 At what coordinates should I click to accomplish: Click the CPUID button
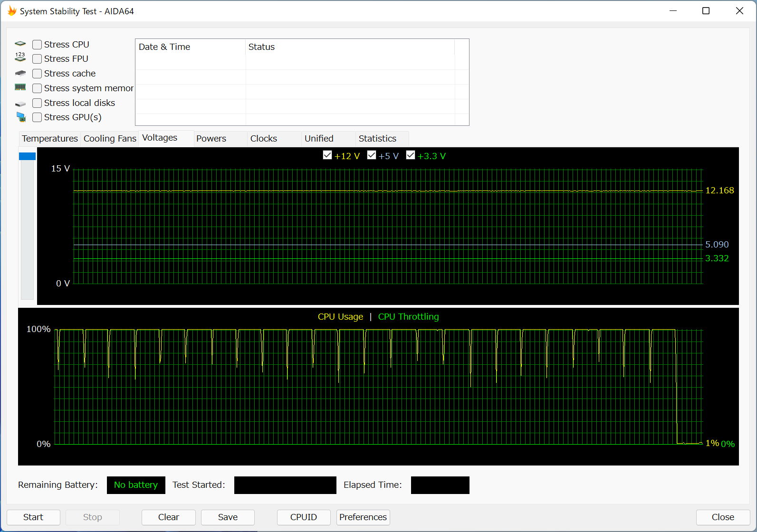[x=303, y=517]
